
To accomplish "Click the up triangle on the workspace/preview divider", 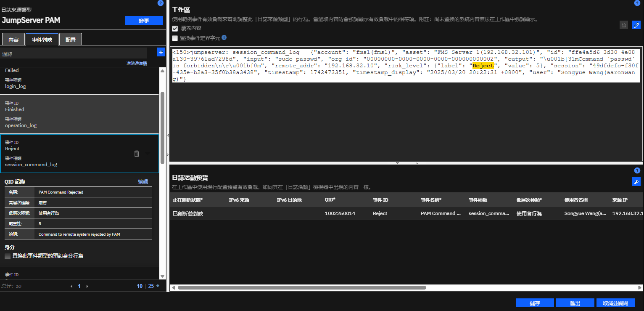I will click(x=417, y=163).
